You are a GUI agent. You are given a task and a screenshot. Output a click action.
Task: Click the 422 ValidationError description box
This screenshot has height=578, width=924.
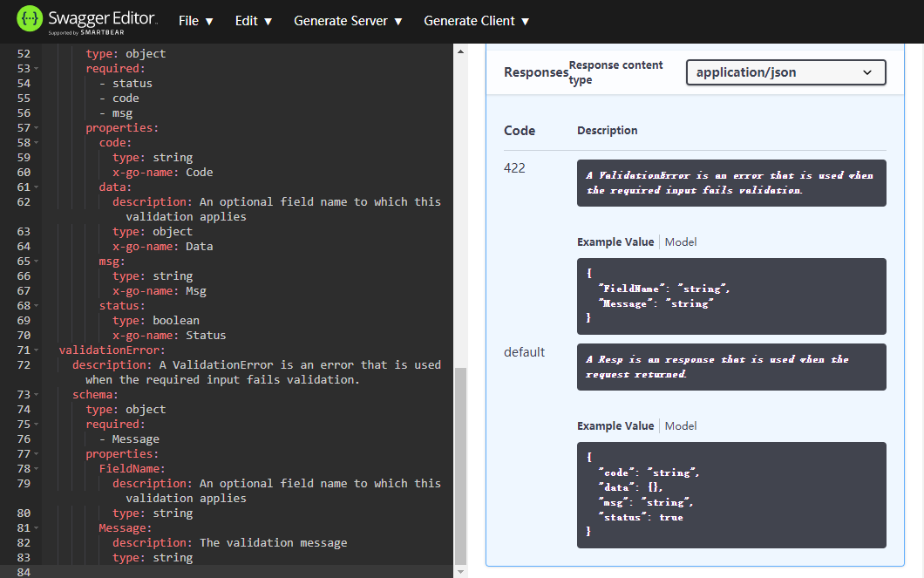point(731,183)
